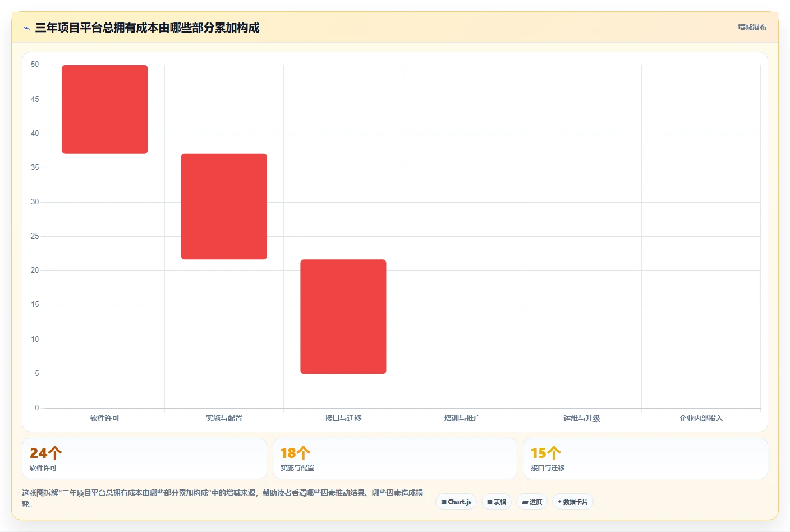Click the 培训与推广 x-axis label
Screen dimensions: 790x532
(x=462, y=418)
